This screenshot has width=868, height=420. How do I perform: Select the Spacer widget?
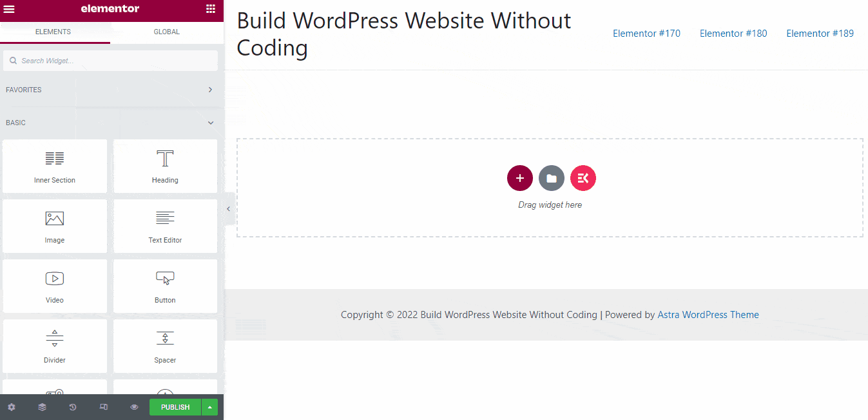tap(165, 346)
